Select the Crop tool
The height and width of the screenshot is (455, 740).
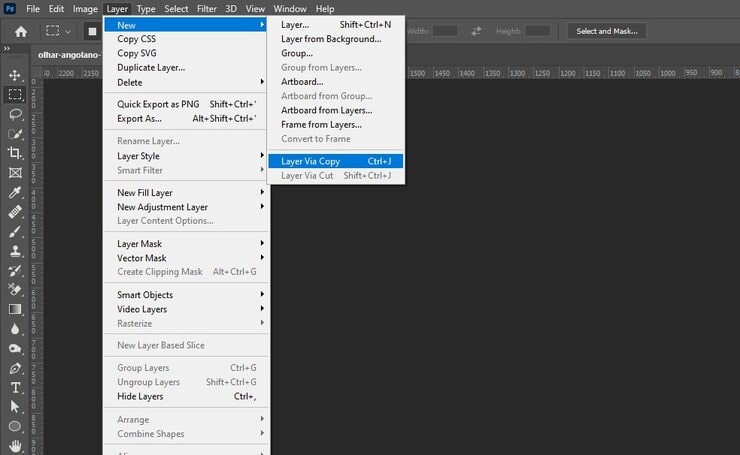[15, 153]
